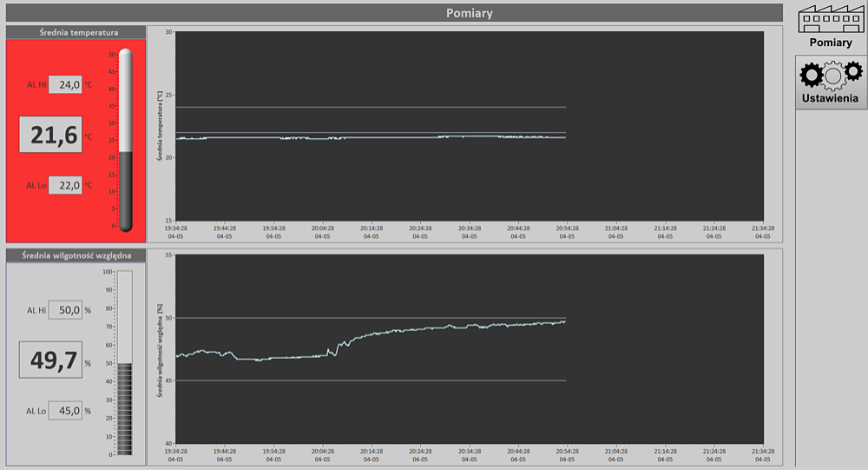Click the humidity vertical bar gauge
The width and height of the screenshot is (868, 470).
click(x=125, y=362)
